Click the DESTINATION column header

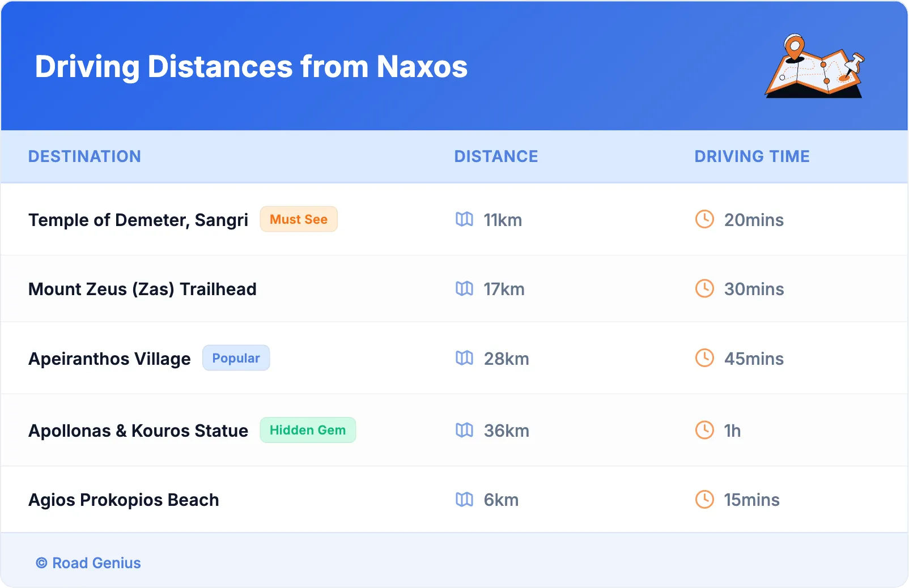[x=84, y=156]
